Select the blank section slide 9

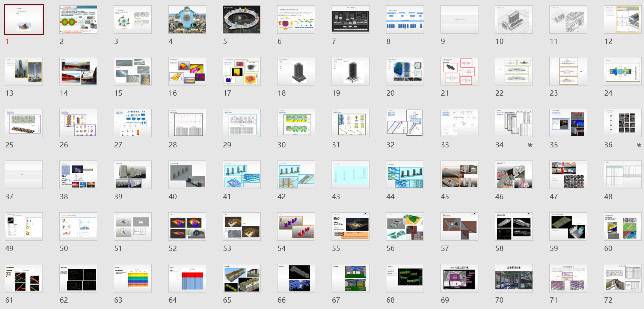pos(459,19)
